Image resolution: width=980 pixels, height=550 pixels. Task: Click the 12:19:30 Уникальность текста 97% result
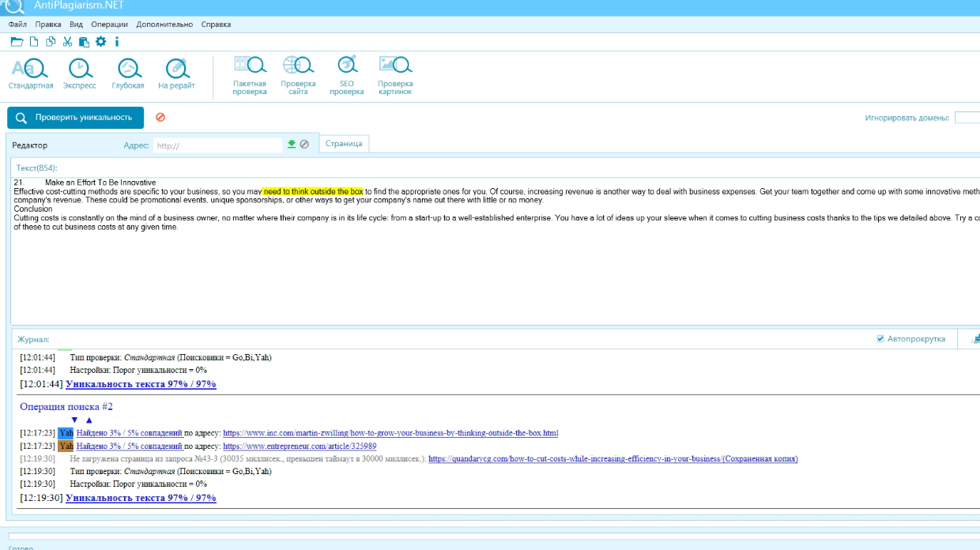[x=141, y=498]
